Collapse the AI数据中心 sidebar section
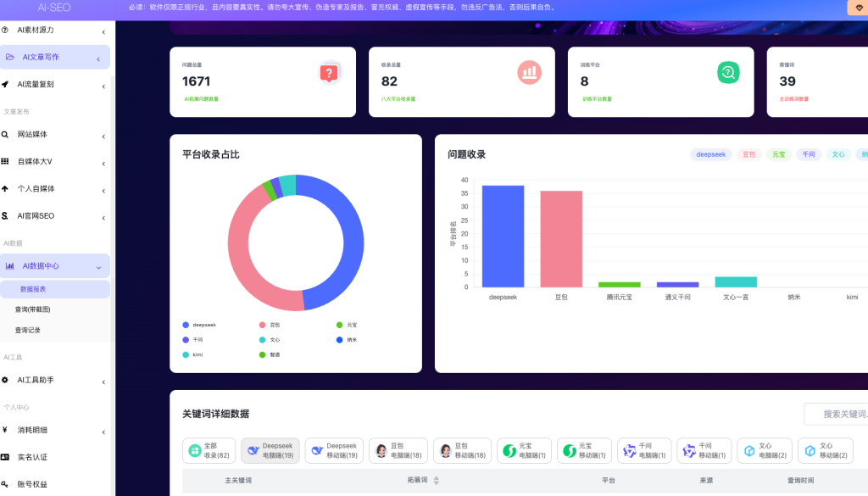The image size is (868, 496). [98, 267]
